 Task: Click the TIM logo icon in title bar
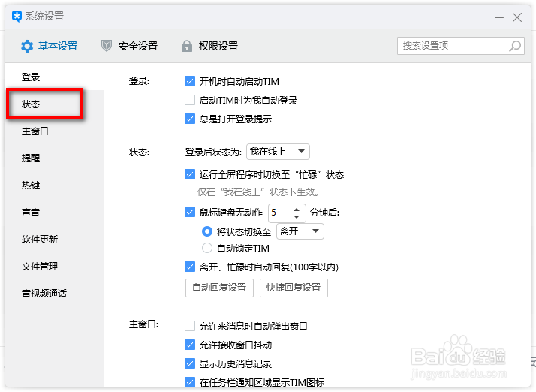coord(17,17)
